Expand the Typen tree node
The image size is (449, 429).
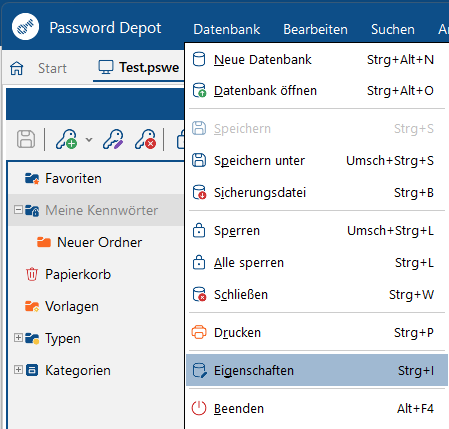pos(18,338)
